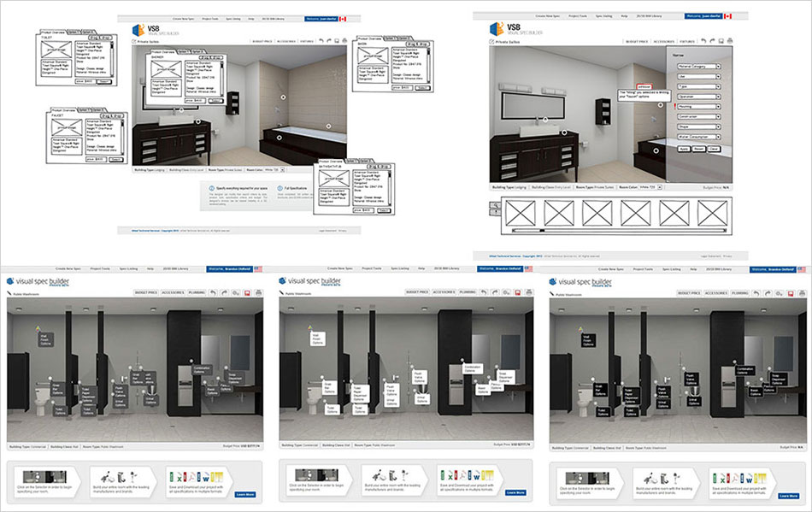Click the Print icon next to the save icon
Screen dimensions: 812x512
(x=730, y=40)
